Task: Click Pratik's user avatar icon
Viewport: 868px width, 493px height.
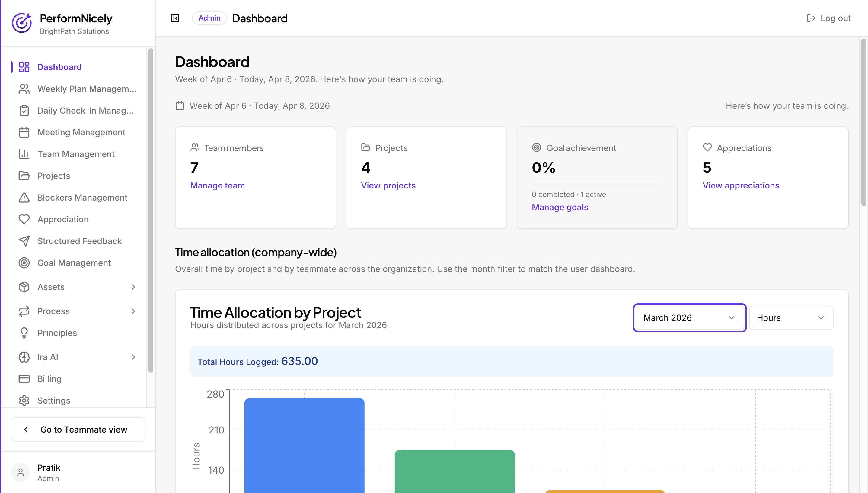Action: click(x=21, y=472)
